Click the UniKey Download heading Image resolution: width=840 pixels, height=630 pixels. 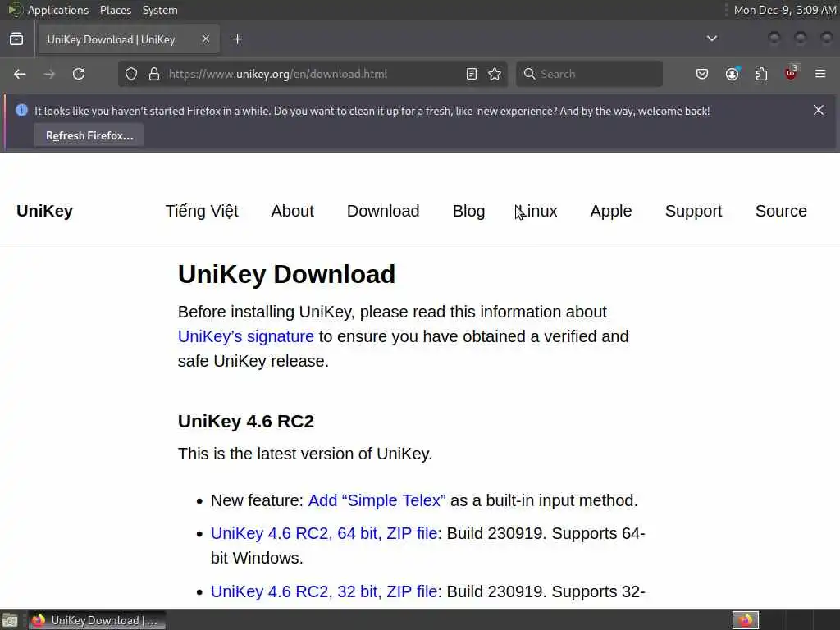[x=286, y=274]
